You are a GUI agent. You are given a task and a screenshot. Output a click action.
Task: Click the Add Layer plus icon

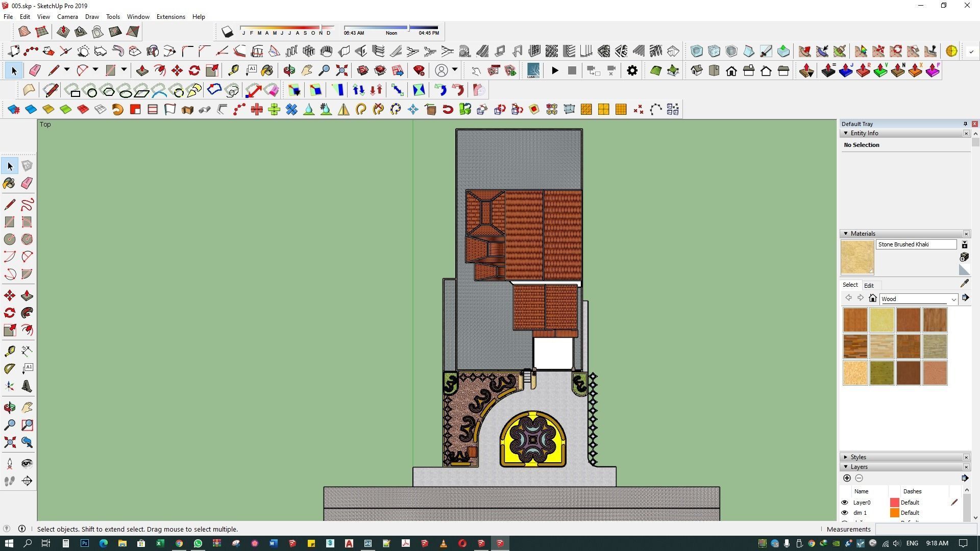pyautogui.click(x=847, y=478)
